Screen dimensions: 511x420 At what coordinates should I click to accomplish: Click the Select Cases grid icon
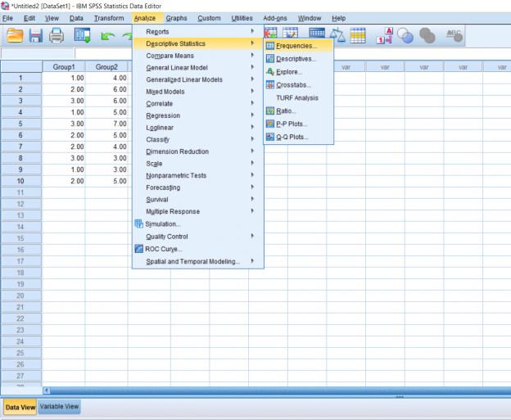tap(358, 35)
